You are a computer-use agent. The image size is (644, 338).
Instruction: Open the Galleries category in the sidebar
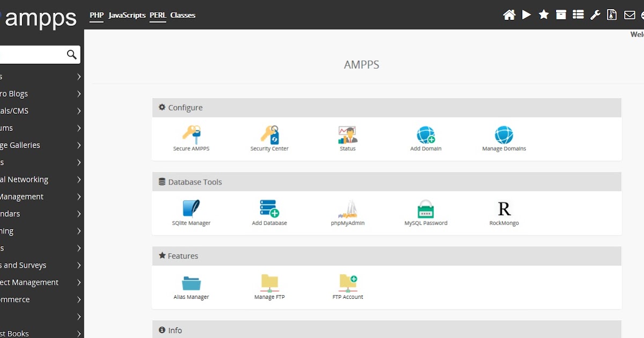point(41,145)
